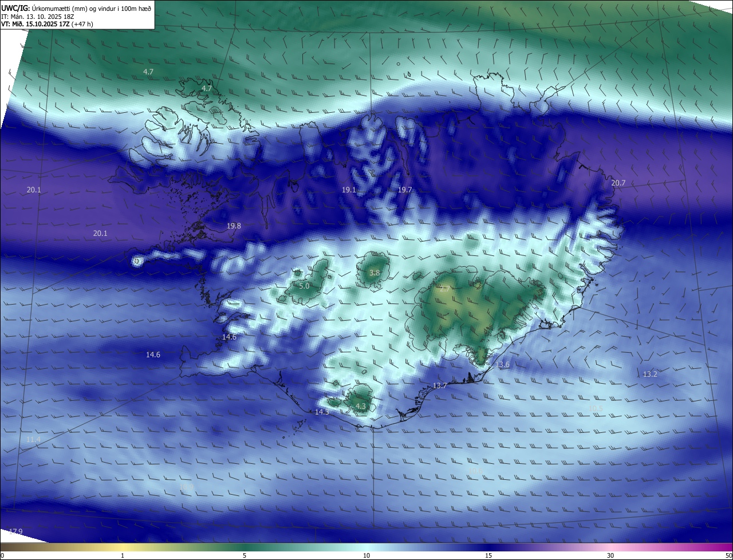Click the precipitation color scale bar
The image size is (733, 560).
click(x=366, y=547)
